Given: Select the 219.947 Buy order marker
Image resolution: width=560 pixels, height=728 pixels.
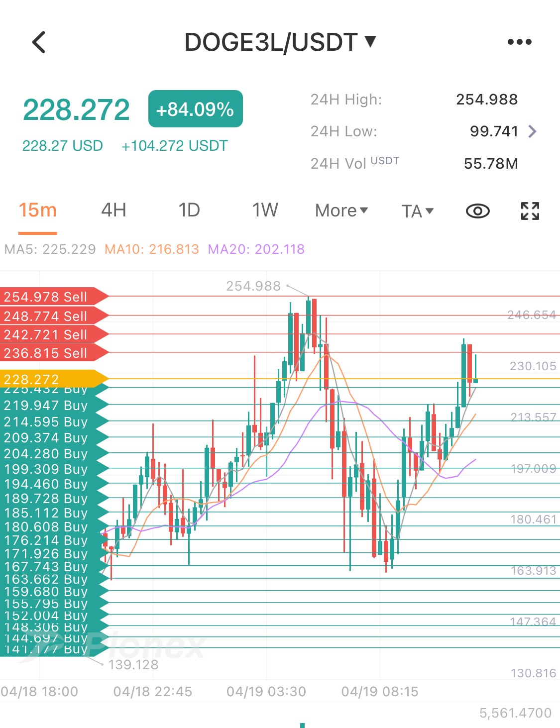Looking at the screenshot, I should tap(54, 406).
